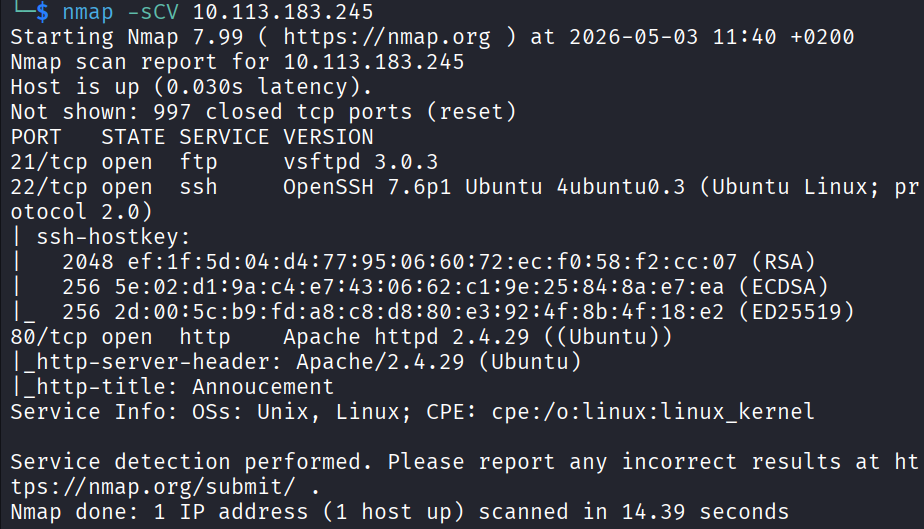924x529 pixels.
Task: Click the https://nmap.org link
Action: (387, 37)
